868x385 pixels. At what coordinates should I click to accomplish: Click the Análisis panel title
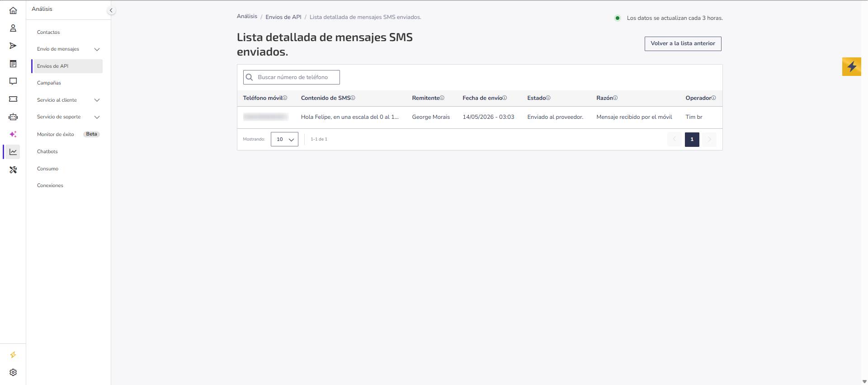42,9
